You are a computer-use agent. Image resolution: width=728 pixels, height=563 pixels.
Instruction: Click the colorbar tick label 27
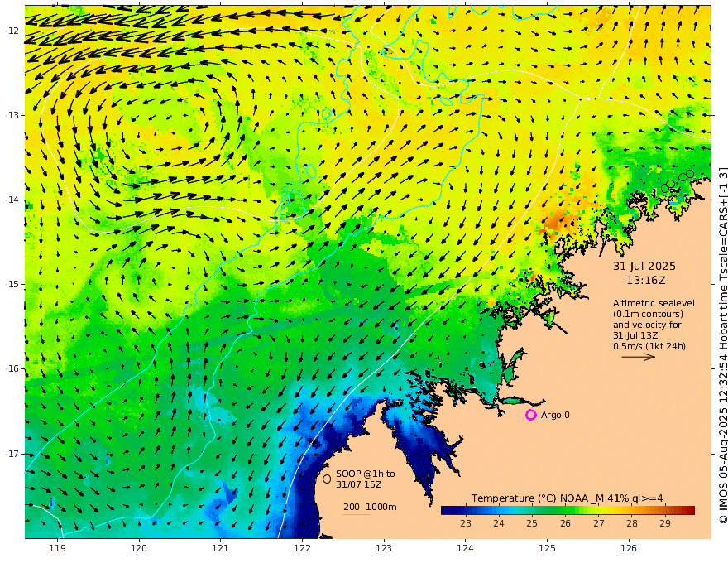pyautogui.click(x=598, y=523)
